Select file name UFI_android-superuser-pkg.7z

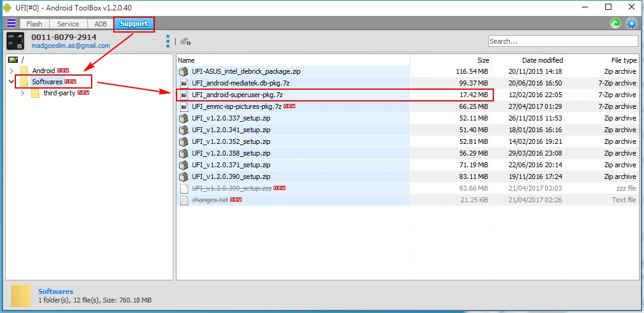coord(237,95)
